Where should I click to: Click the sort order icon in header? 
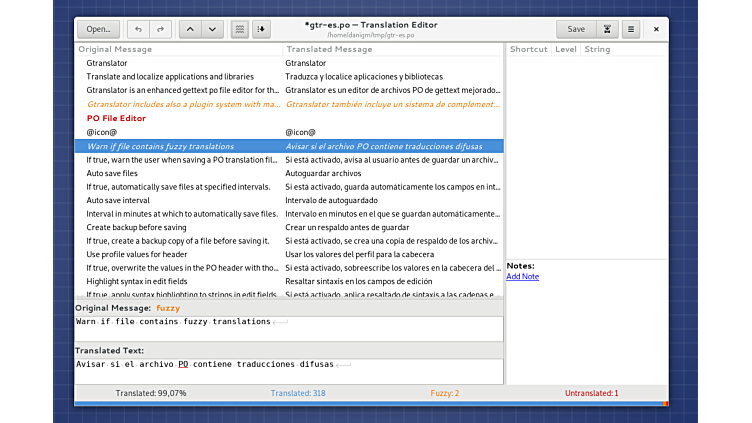tap(262, 30)
